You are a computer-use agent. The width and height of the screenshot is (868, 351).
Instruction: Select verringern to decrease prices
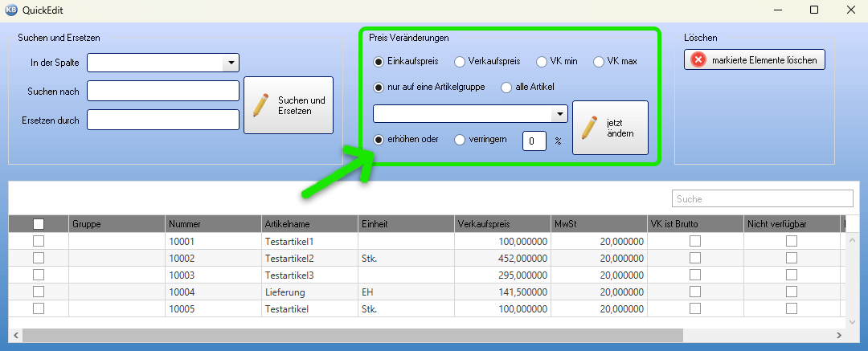point(460,139)
